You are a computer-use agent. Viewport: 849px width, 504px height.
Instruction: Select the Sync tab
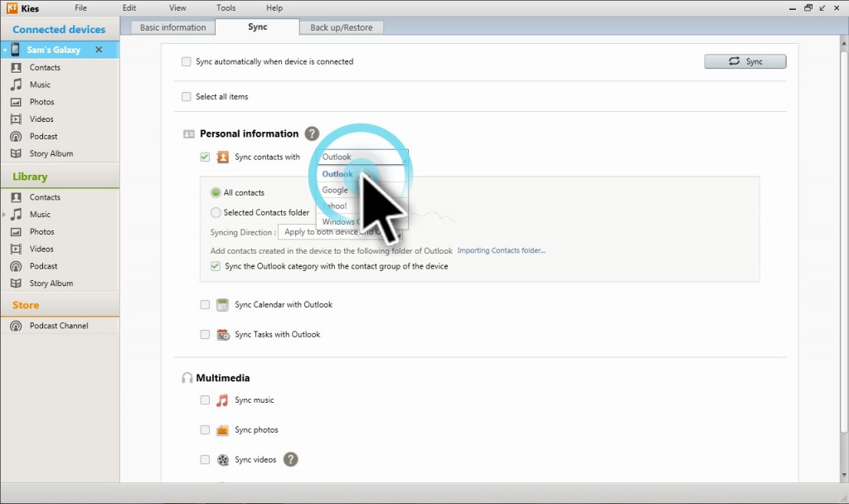point(258,27)
